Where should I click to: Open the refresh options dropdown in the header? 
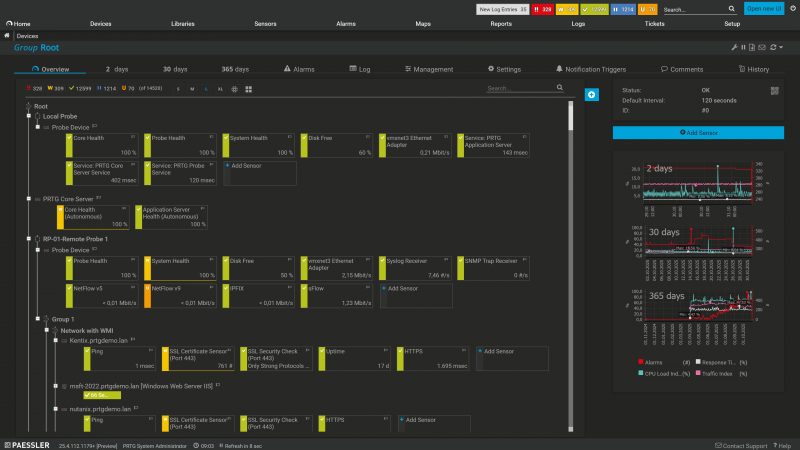776,47
